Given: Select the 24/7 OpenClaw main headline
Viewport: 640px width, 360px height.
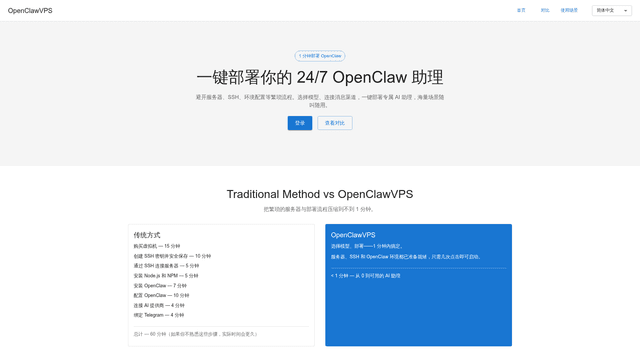Looking at the screenshot, I should (x=320, y=77).
